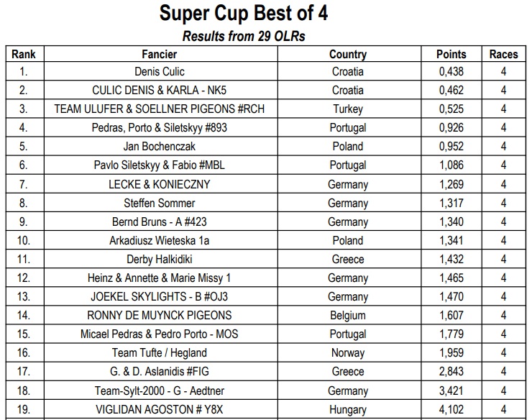
Task: Click the Rank column header
Action: (x=24, y=54)
